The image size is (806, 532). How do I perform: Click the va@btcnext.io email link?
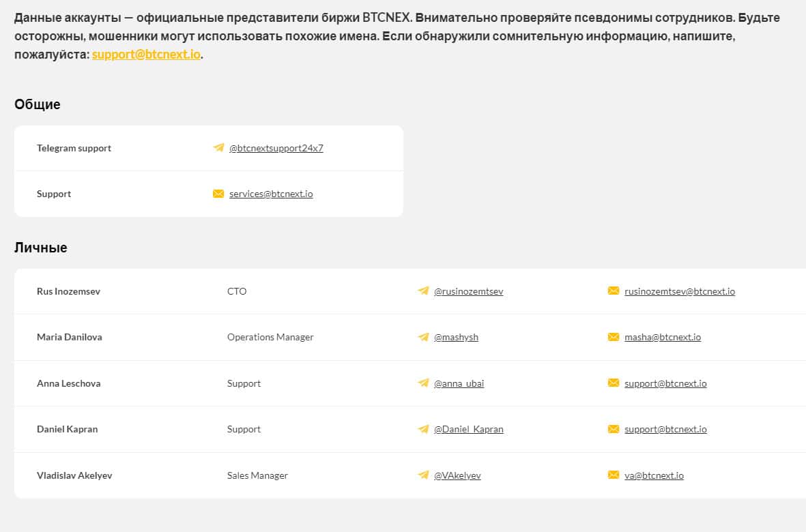[654, 475]
